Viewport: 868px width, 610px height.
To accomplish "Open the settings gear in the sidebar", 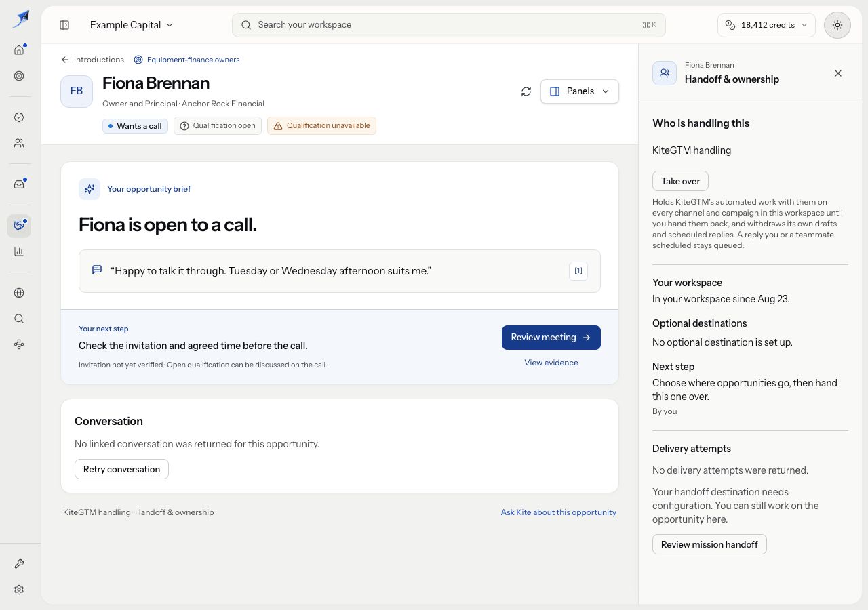I will [x=19, y=590].
